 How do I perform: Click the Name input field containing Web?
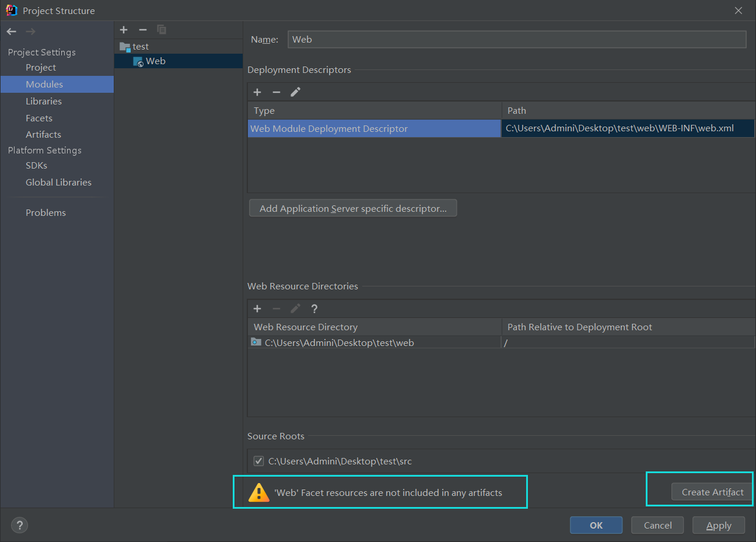coord(517,39)
